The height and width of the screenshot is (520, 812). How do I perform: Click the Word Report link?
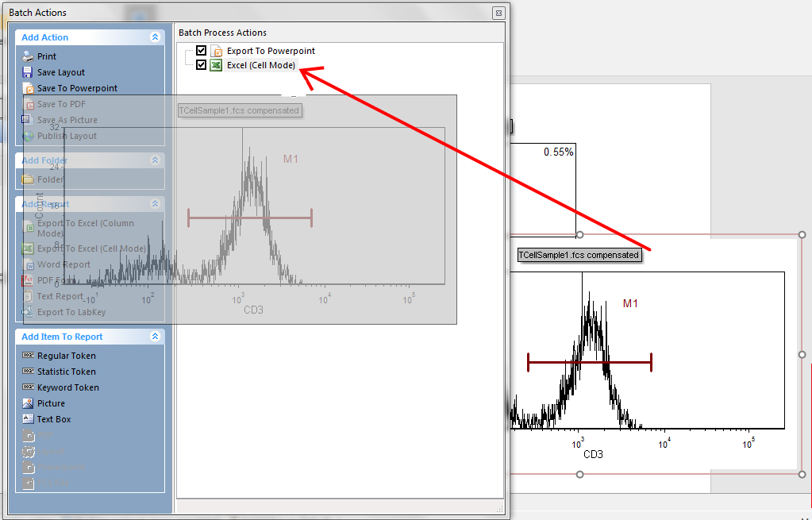63,264
